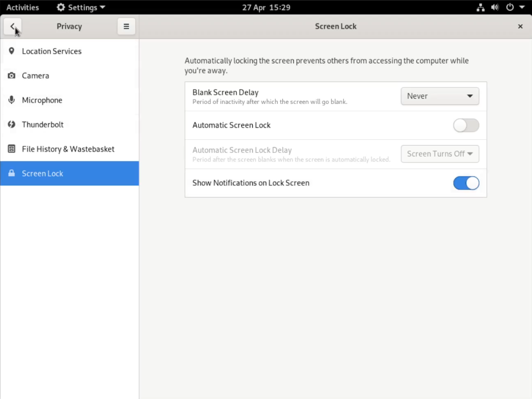The image size is (532, 399).
Task: Close the Settings window
Action: coord(520,27)
